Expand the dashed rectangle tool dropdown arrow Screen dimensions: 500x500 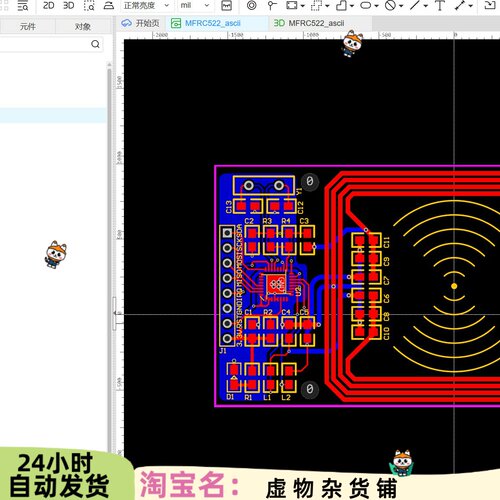(x=327, y=6)
